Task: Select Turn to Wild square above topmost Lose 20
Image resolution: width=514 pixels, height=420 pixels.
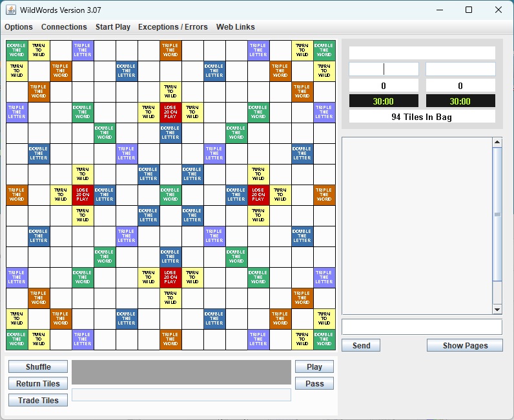Action: tap(170, 92)
